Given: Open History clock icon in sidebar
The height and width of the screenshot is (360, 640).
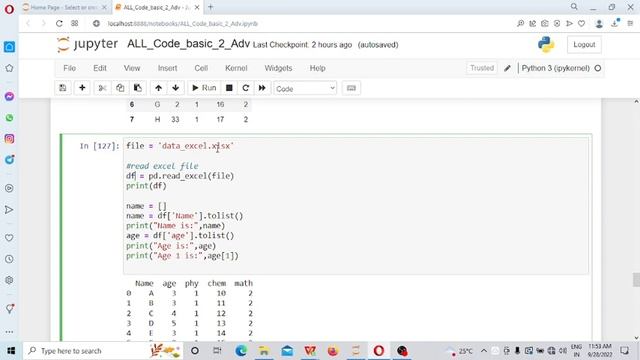Looking at the screenshot, I should [x=9, y=259].
